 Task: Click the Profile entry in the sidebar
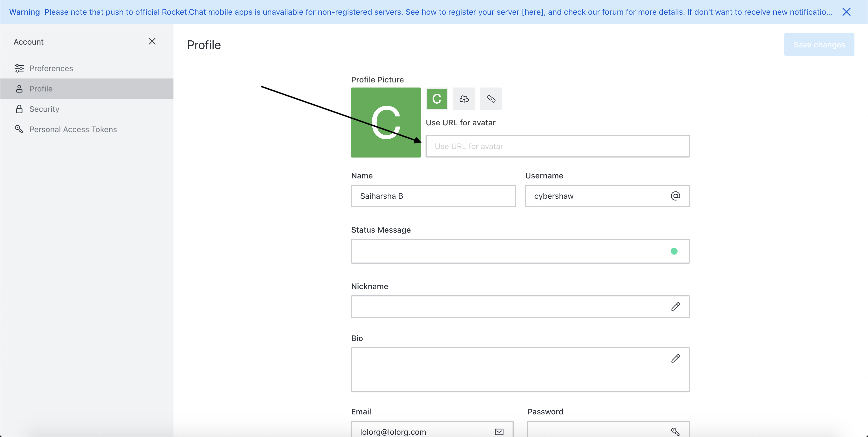[x=41, y=89]
